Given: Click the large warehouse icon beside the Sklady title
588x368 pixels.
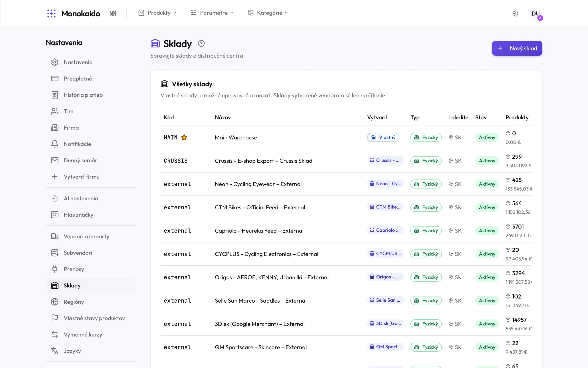Looking at the screenshot, I should click(155, 43).
